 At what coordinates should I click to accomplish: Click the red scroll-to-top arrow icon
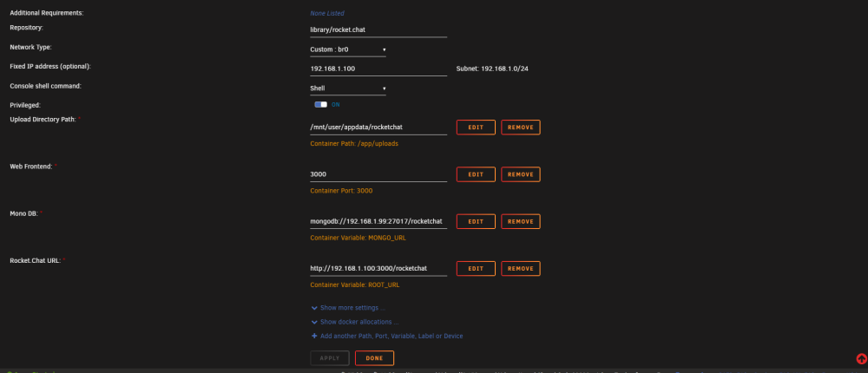tap(861, 358)
